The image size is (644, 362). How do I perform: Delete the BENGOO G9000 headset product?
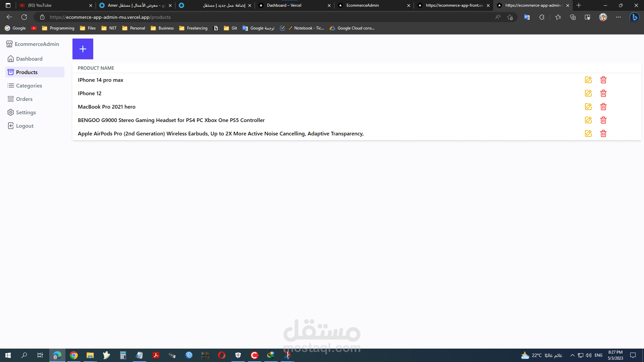pyautogui.click(x=603, y=120)
